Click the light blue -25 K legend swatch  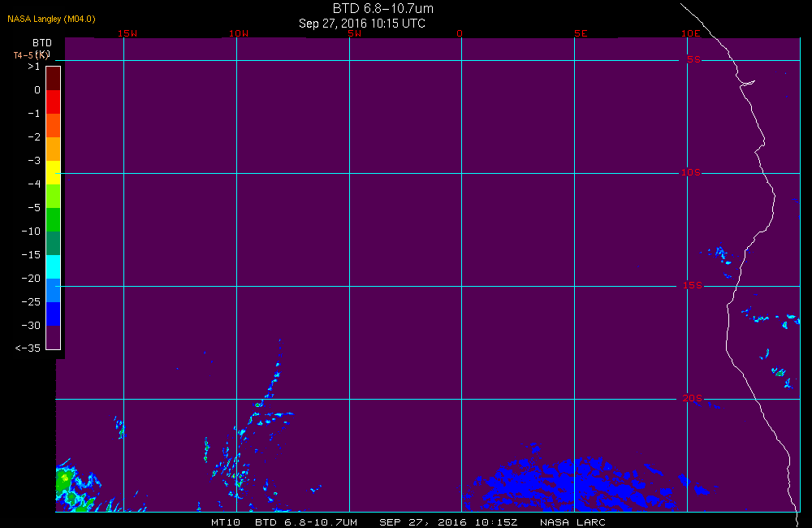click(54, 290)
